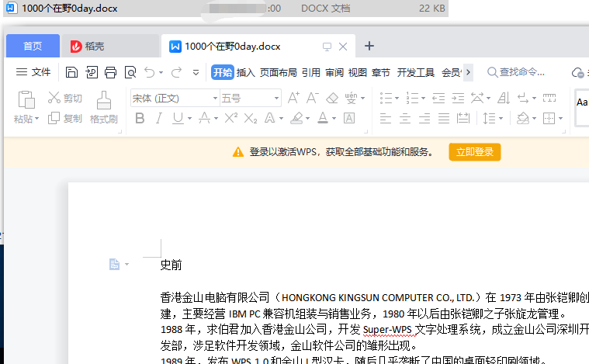Toggle Bold formatting

click(140, 118)
